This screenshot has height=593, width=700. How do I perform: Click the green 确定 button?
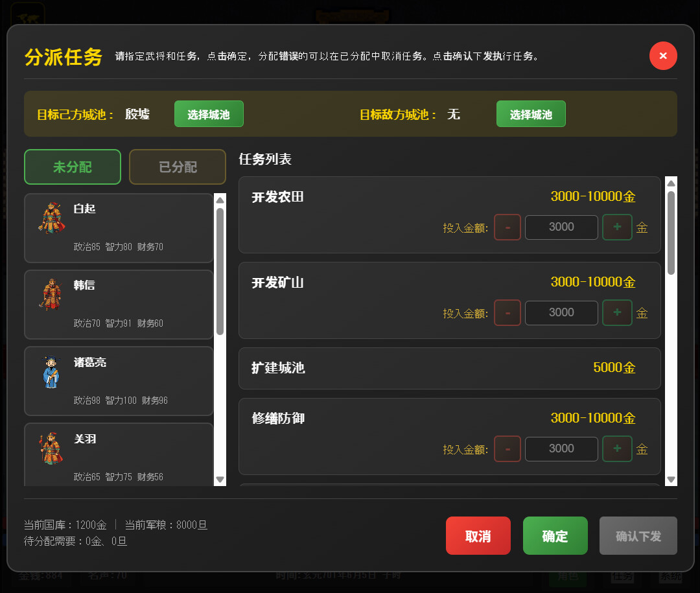pos(555,536)
